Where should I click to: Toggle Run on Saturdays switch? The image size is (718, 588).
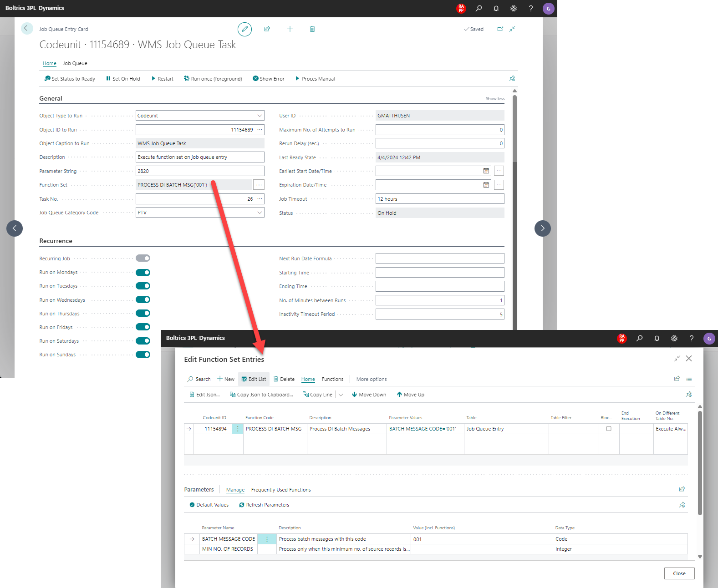[143, 341]
